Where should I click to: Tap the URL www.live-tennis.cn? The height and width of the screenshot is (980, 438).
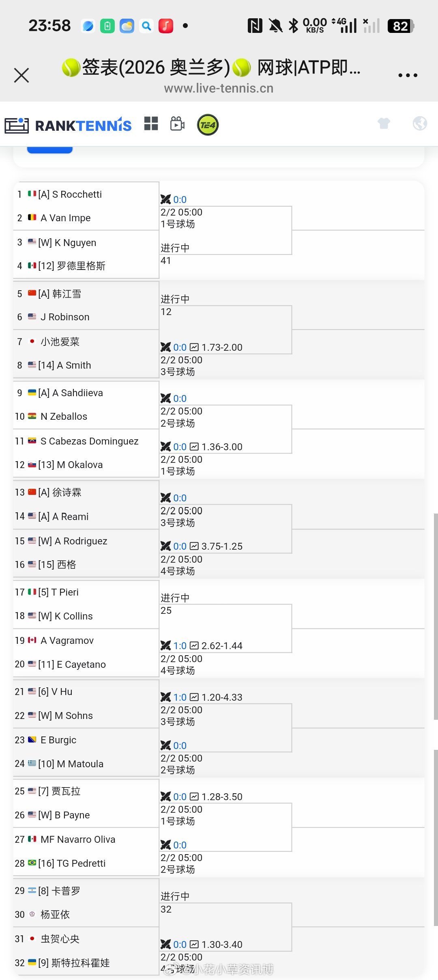pyautogui.click(x=219, y=88)
